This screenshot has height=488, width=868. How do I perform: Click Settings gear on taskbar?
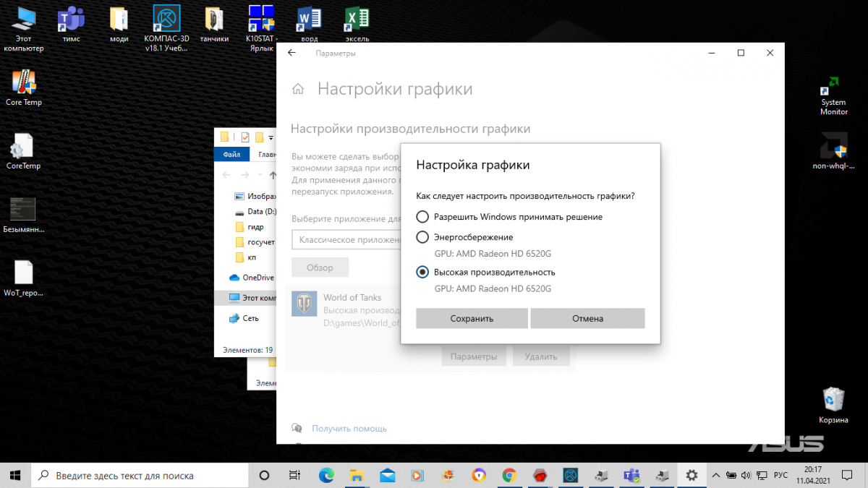(x=692, y=475)
